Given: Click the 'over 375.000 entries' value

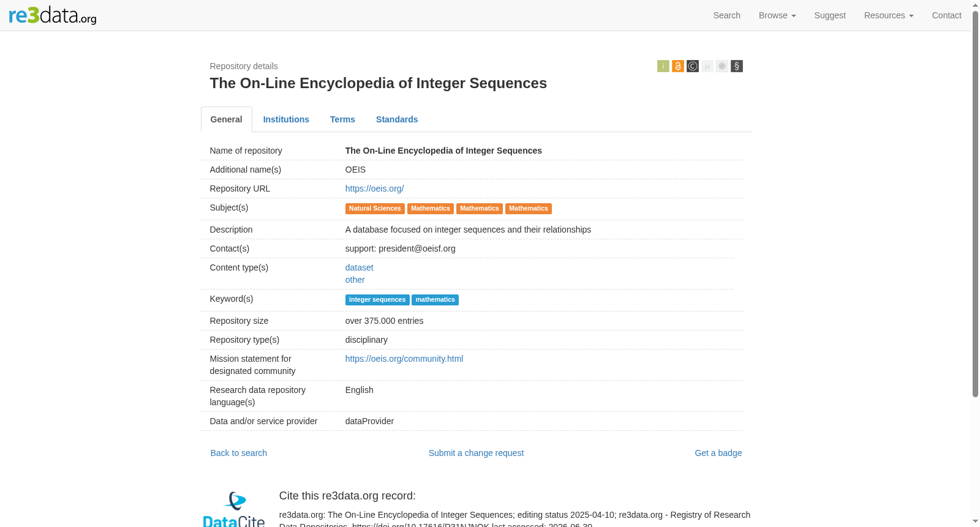Looking at the screenshot, I should [x=384, y=321].
